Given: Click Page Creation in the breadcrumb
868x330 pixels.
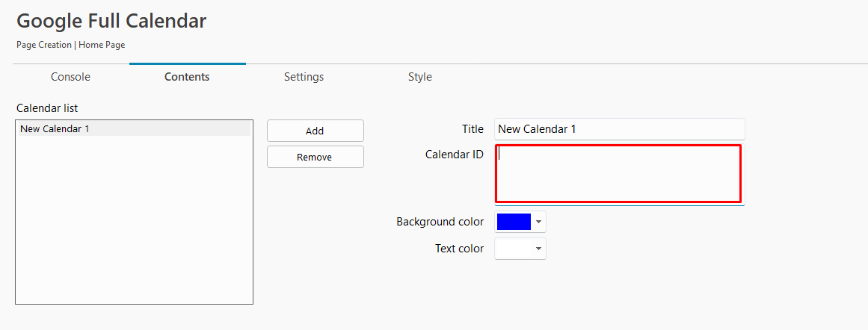Looking at the screenshot, I should pyautogui.click(x=43, y=45).
